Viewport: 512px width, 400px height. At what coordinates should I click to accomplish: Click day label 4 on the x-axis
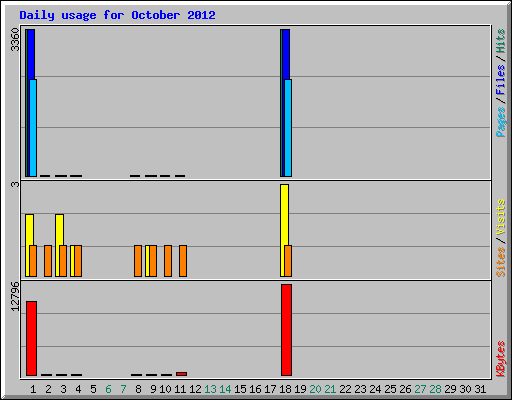[78, 389]
